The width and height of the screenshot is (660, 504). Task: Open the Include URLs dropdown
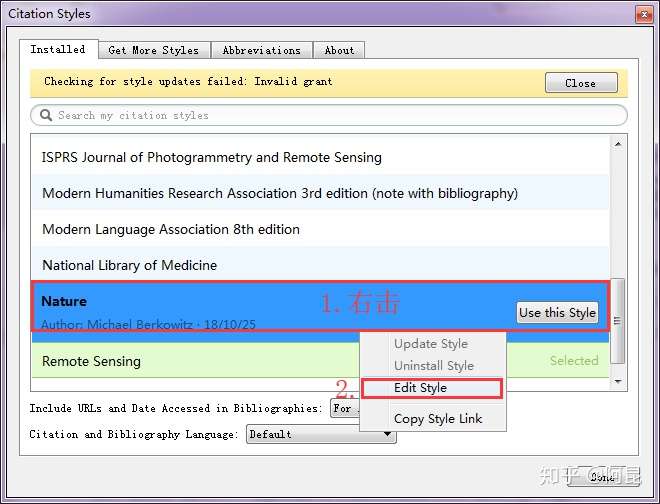tap(345, 408)
